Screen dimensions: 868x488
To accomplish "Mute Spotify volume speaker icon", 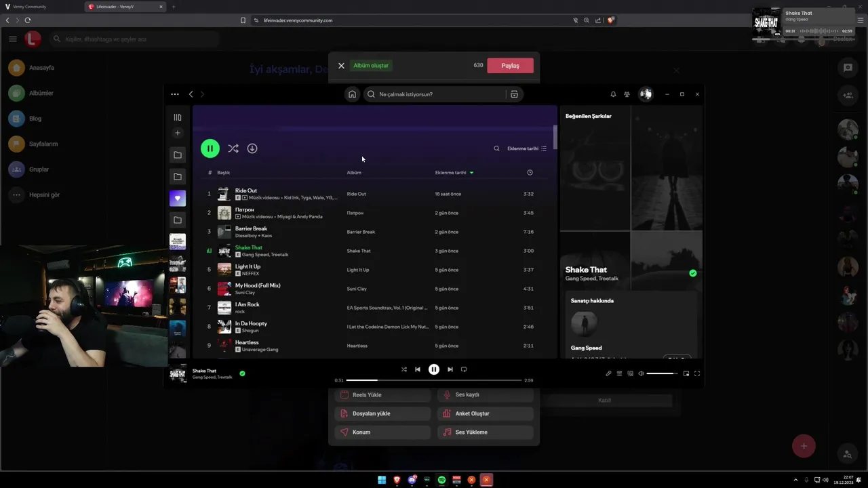I will click(641, 373).
